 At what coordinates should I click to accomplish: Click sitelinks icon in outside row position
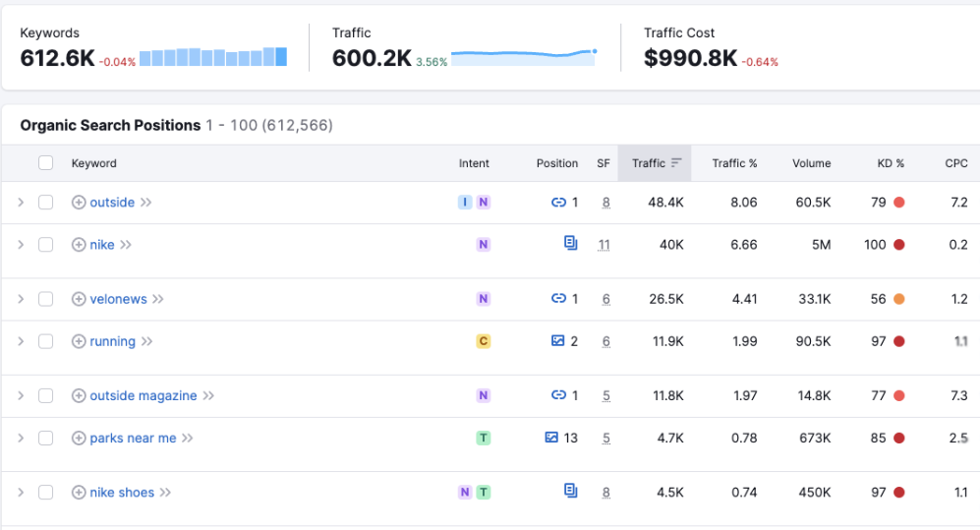click(558, 203)
